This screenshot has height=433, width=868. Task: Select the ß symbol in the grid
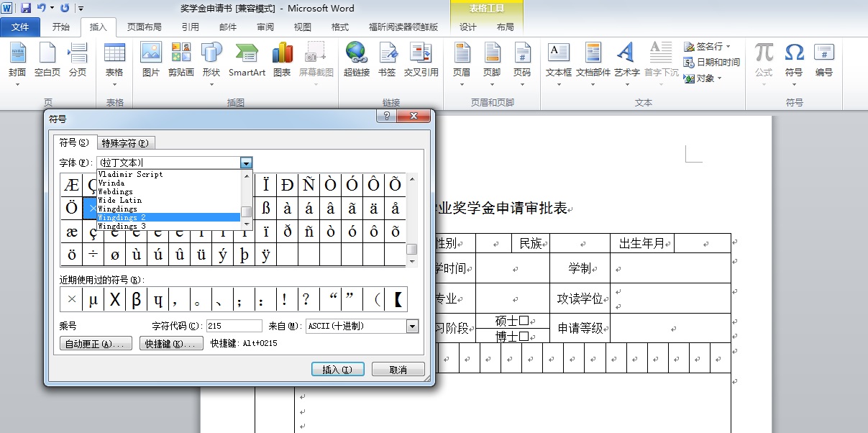tap(265, 209)
